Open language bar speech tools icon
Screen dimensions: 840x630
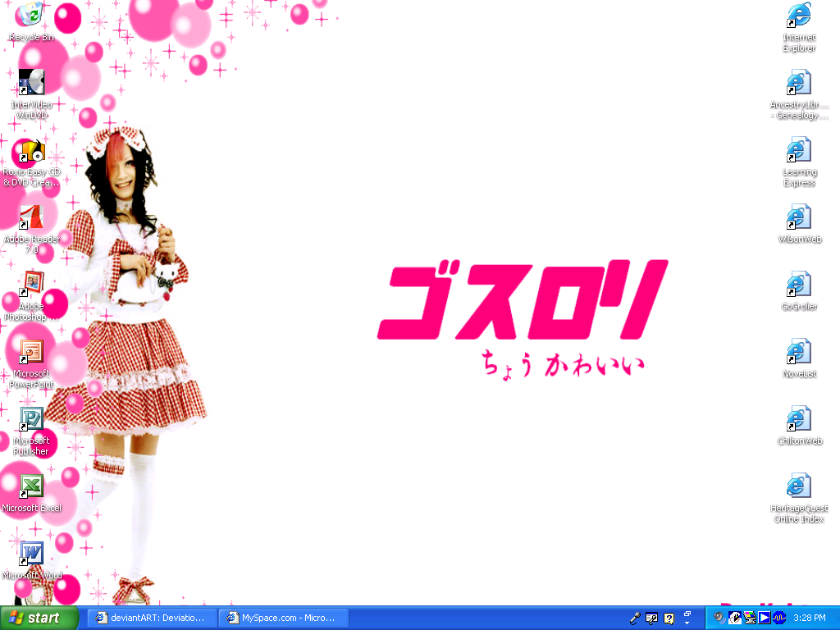coord(652,619)
